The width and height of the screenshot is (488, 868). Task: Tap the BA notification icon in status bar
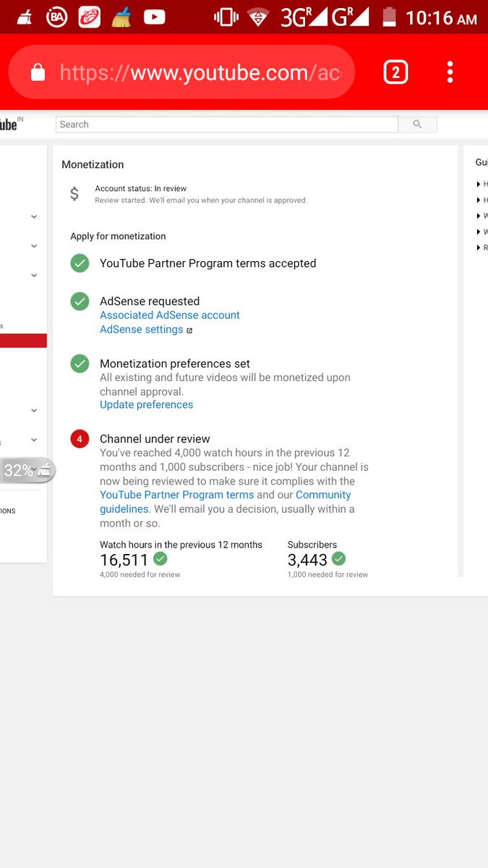(x=56, y=17)
